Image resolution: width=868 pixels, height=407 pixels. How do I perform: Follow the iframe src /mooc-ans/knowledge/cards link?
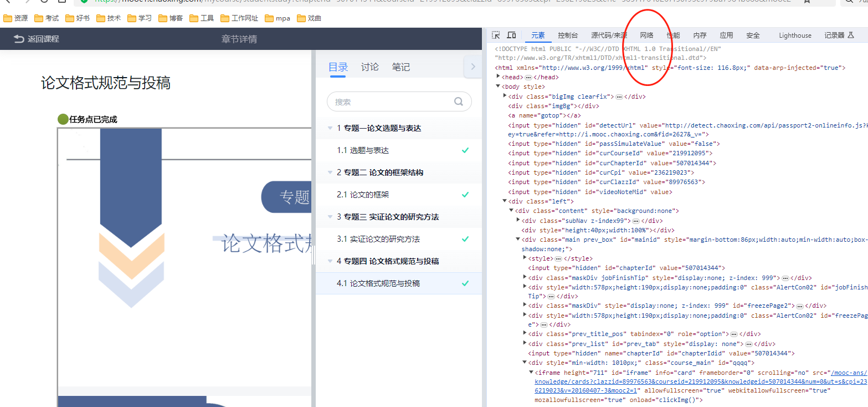tap(701, 381)
